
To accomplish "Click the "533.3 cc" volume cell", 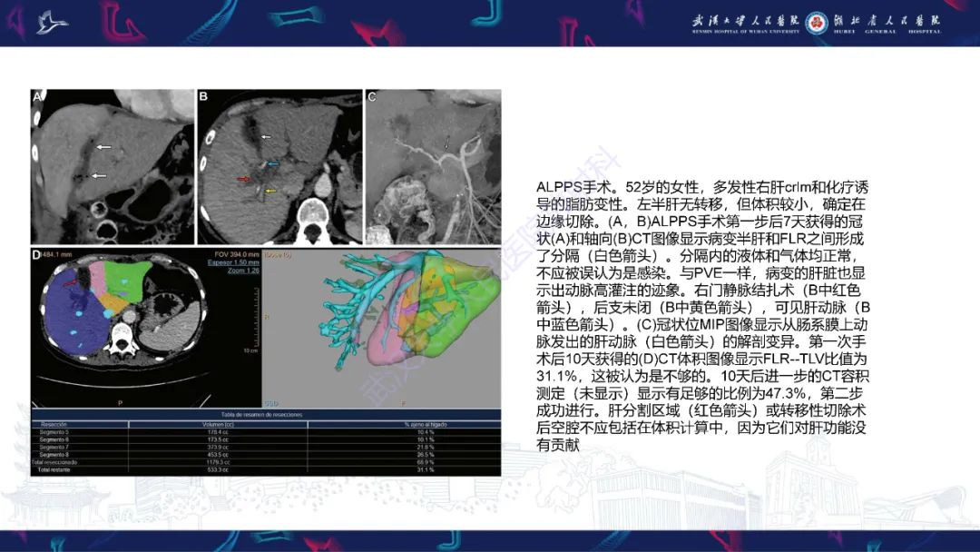I will 218,469.
